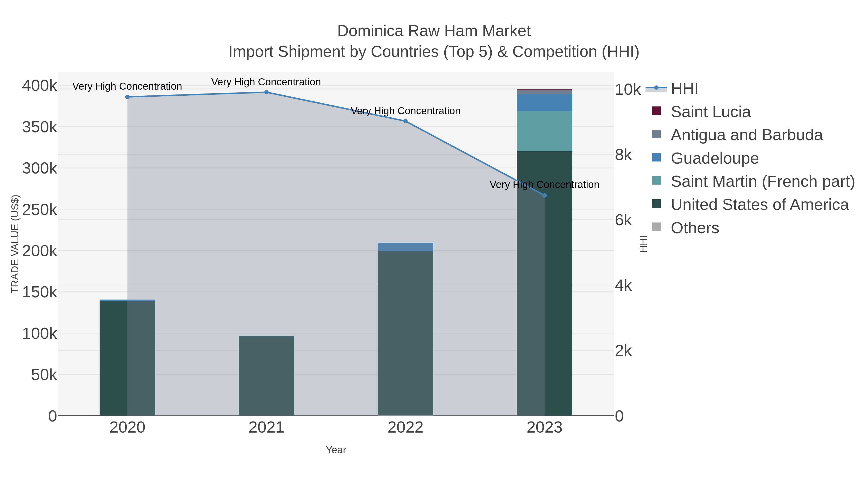Screen dimensions: 868x488
Task: Click Very High Concentration annotation above 2021
Action: tap(266, 82)
